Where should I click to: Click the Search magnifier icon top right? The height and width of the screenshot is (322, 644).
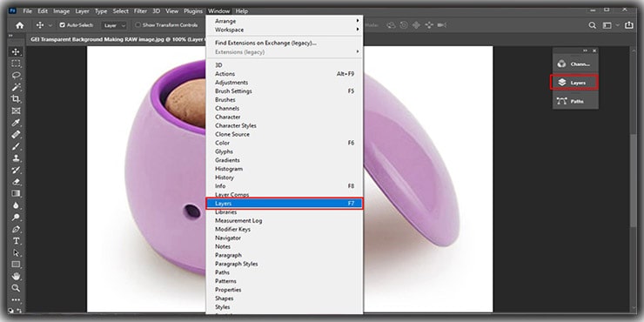click(x=593, y=25)
